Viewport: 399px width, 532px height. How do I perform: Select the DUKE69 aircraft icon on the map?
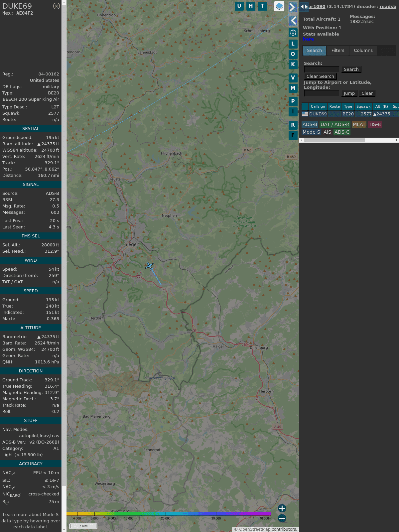(x=150, y=266)
